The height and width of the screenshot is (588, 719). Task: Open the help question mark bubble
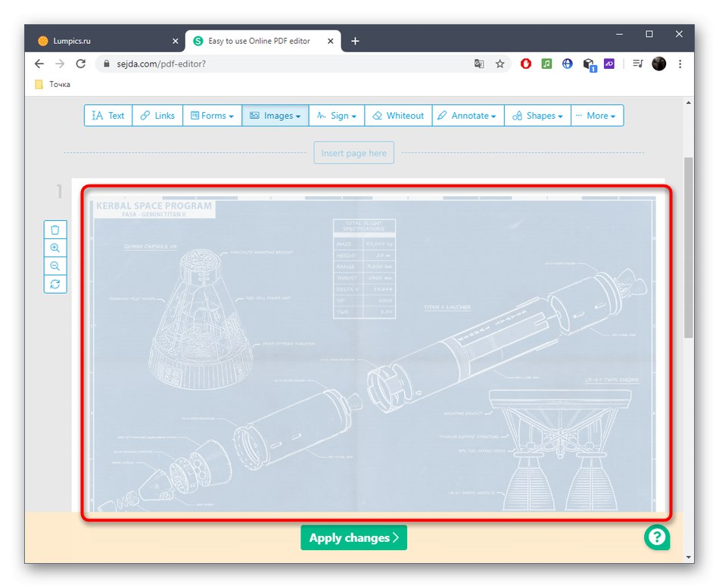(657, 537)
